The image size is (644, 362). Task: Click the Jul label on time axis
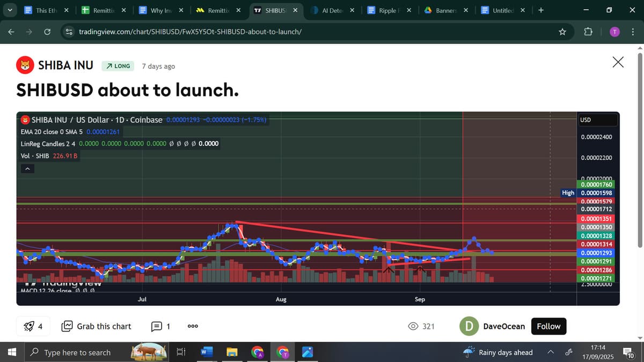[x=142, y=299]
